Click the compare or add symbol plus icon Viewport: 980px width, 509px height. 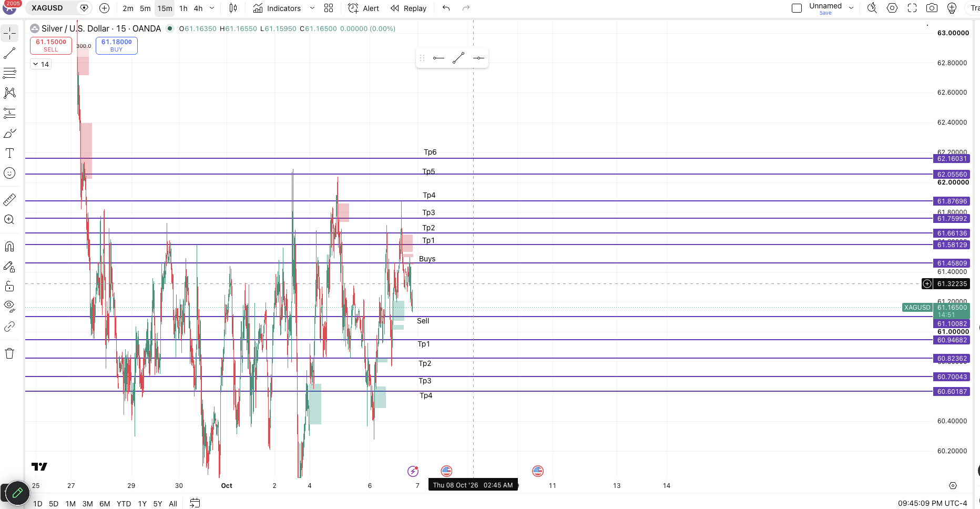tap(104, 8)
